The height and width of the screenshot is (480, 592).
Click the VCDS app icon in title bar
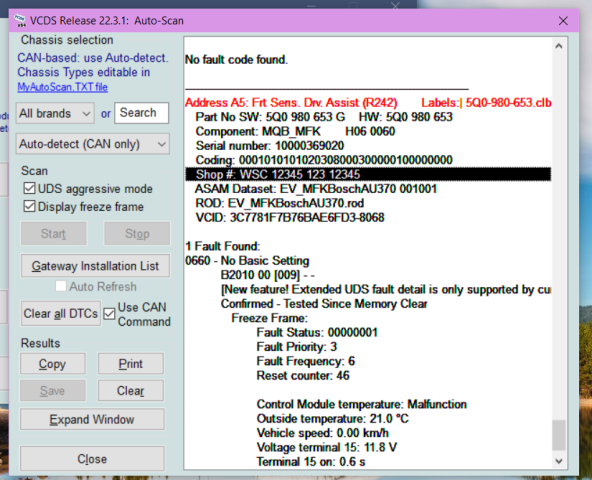pyautogui.click(x=20, y=20)
